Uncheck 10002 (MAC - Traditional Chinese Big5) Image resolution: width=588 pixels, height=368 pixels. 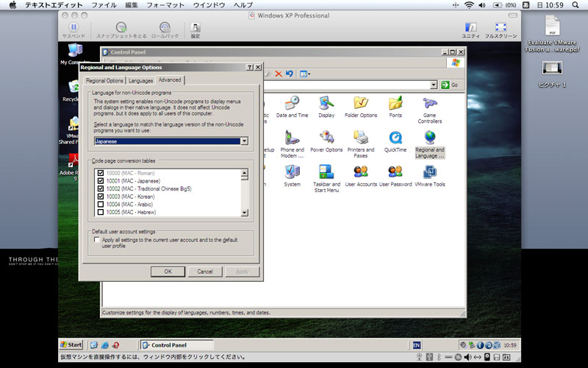101,189
